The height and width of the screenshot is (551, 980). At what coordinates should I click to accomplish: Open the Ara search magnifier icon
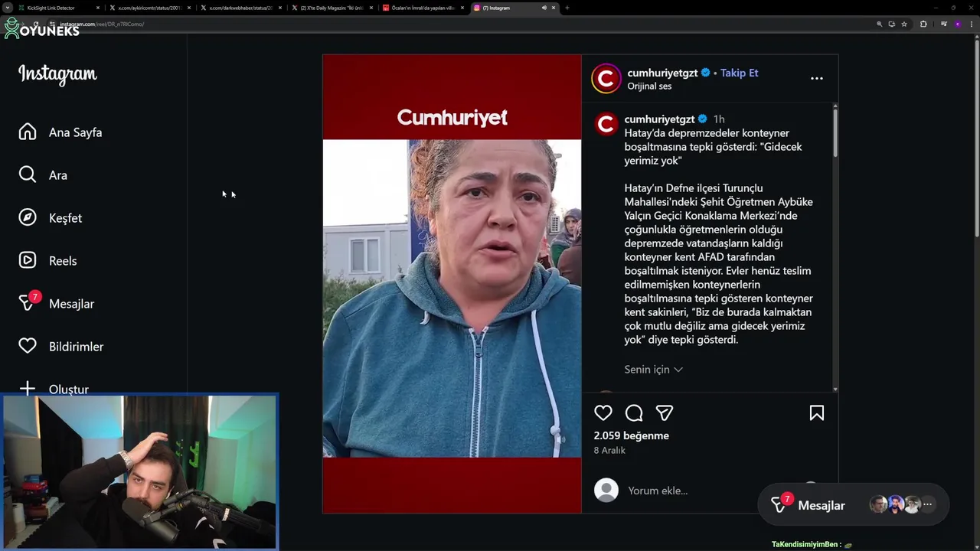[28, 174]
